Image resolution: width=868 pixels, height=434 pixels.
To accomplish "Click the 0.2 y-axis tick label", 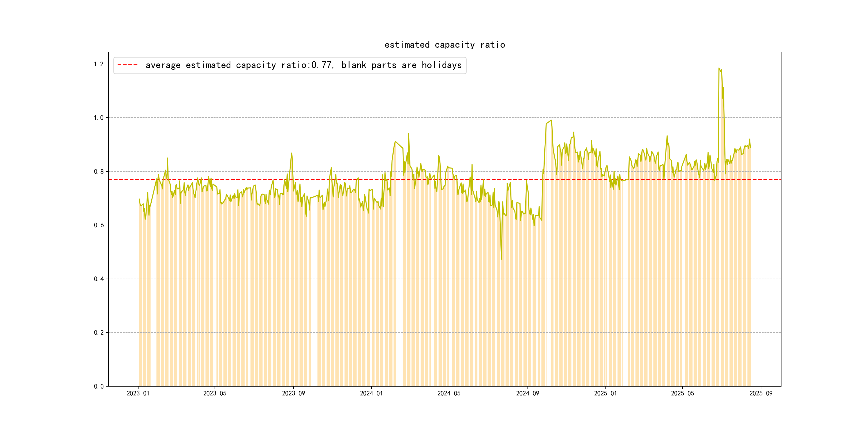I will (98, 332).
